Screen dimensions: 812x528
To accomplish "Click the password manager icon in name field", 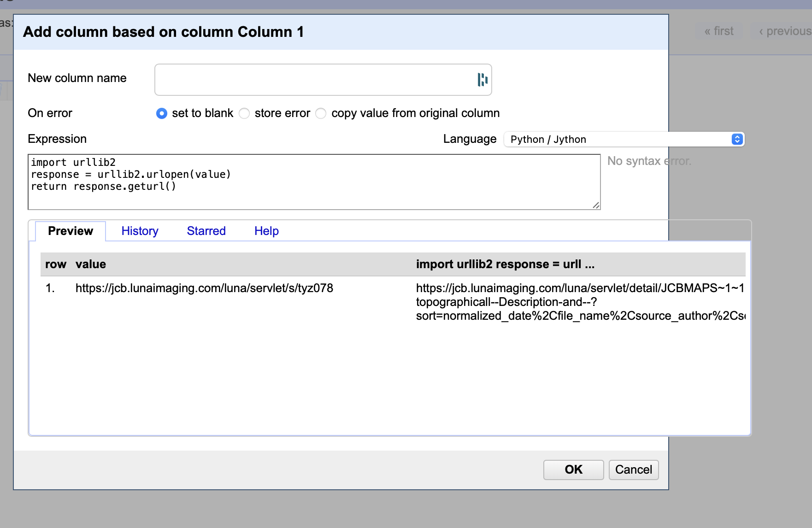I will point(482,80).
